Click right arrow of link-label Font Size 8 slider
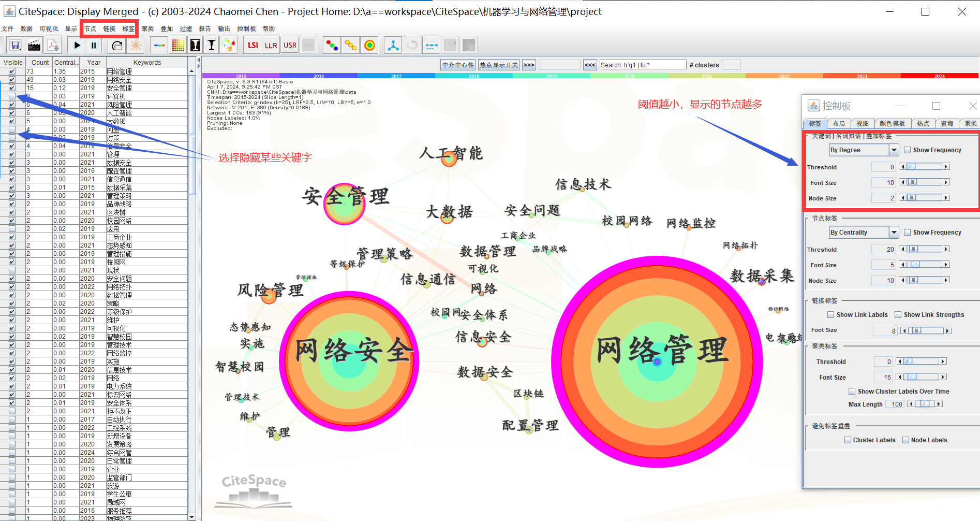Image resolution: width=980 pixels, height=521 pixels. [x=947, y=331]
